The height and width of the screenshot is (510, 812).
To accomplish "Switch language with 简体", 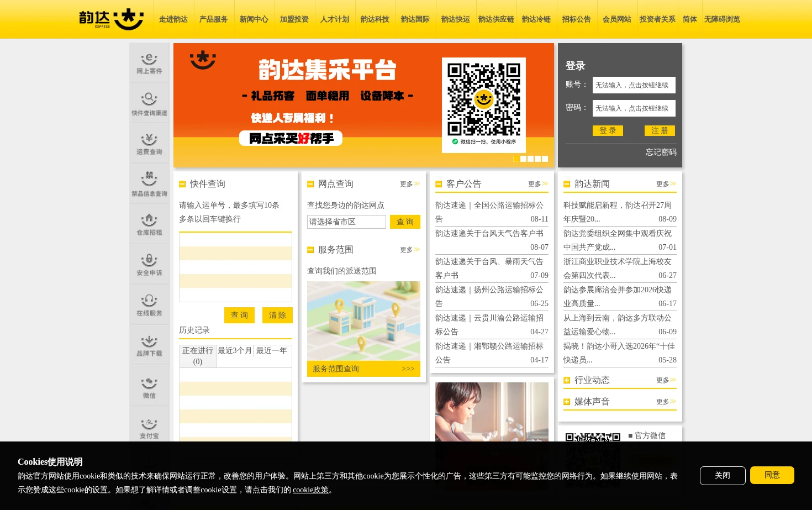I will click(690, 19).
